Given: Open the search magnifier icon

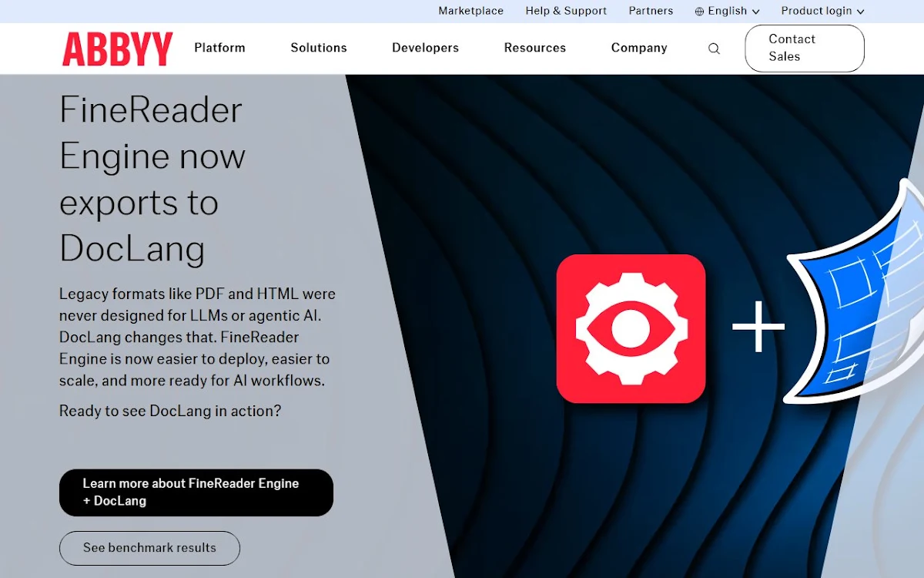Looking at the screenshot, I should point(714,49).
